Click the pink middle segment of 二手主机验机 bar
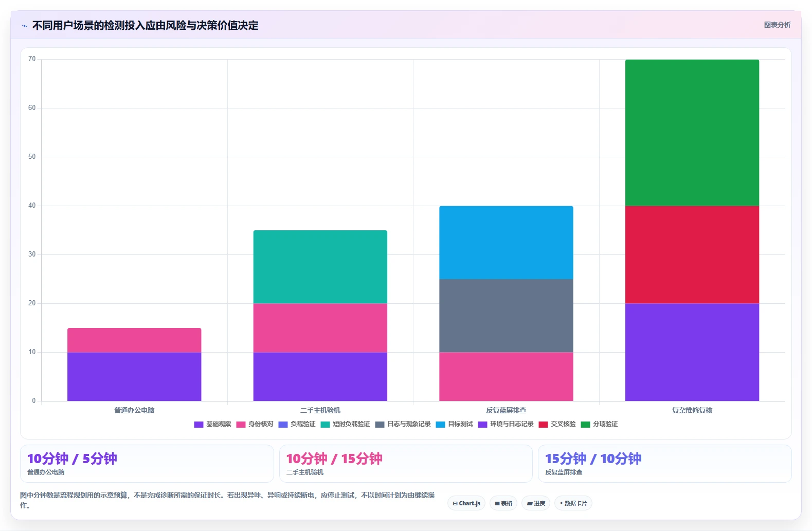This screenshot has height=531, width=812. [x=320, y=327]
